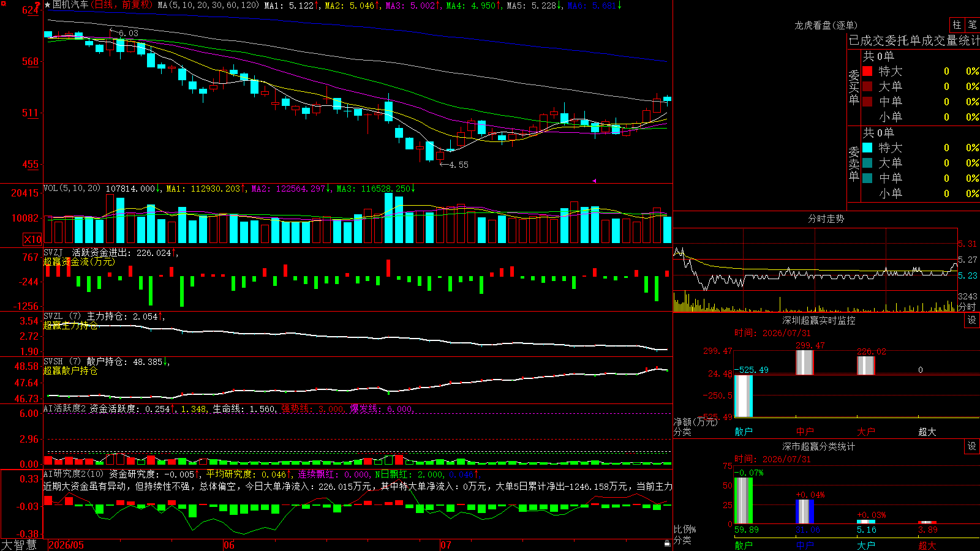Click the 超赢主力持仓 legend label
The height and width of the screenshot is (551, 980).
[70, 325]
